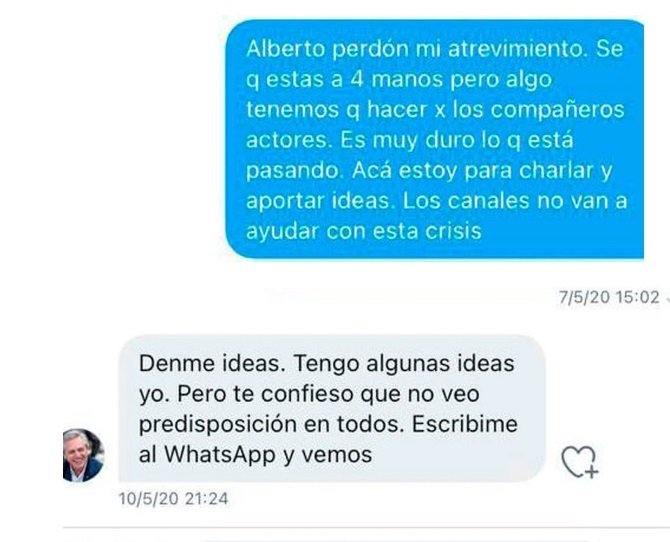The image size is (670, 542).
Task: Add a heart reaction to the reply
Action: click(x=580, y=462)
